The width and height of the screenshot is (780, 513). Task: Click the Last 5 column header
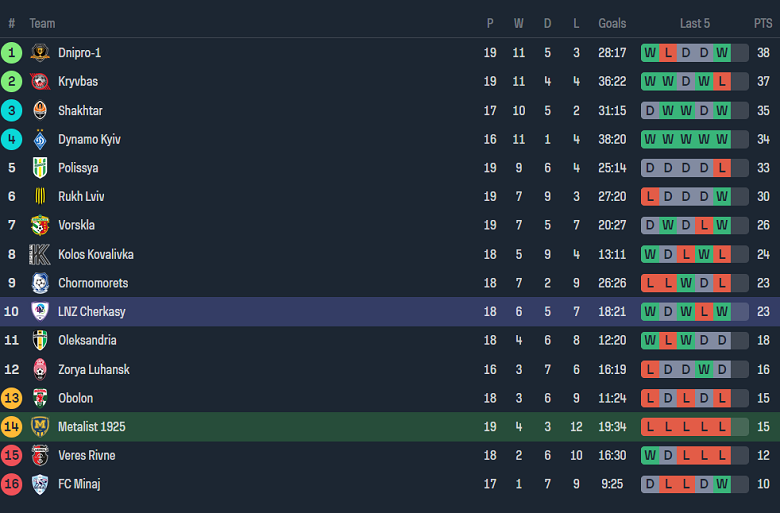point(695,23)
